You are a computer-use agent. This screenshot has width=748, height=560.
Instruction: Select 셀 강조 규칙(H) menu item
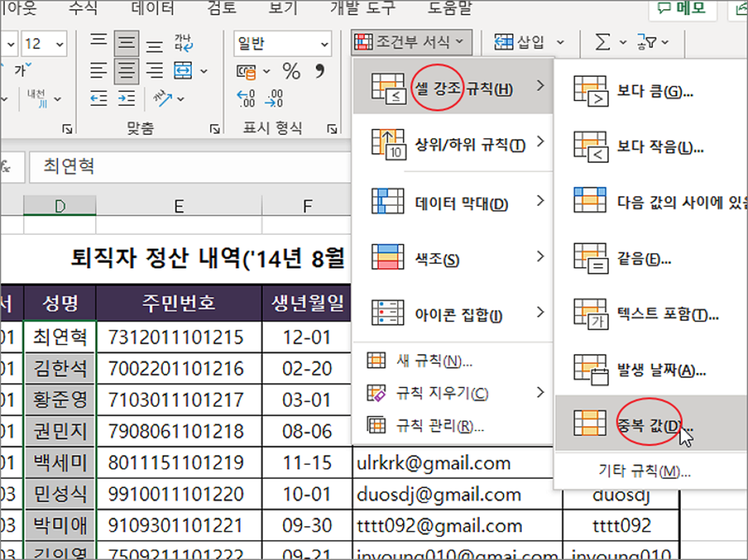point(453,86)
